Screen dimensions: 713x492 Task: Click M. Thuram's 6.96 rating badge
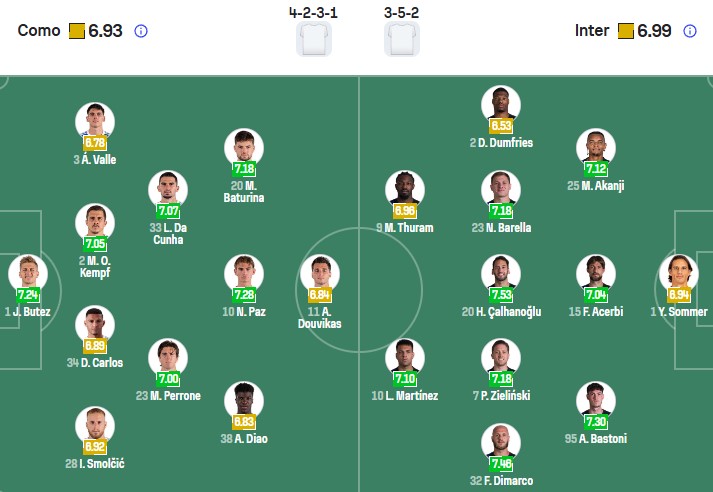[405, 211]
